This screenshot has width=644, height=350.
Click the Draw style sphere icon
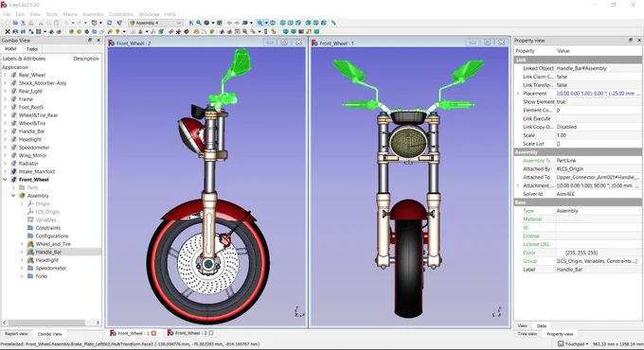coord(206,23)
